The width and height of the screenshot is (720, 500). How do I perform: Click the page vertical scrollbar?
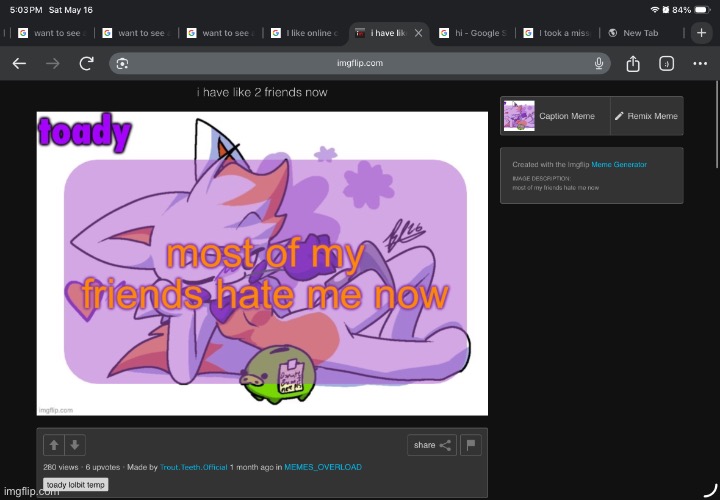tap(717, 125)
